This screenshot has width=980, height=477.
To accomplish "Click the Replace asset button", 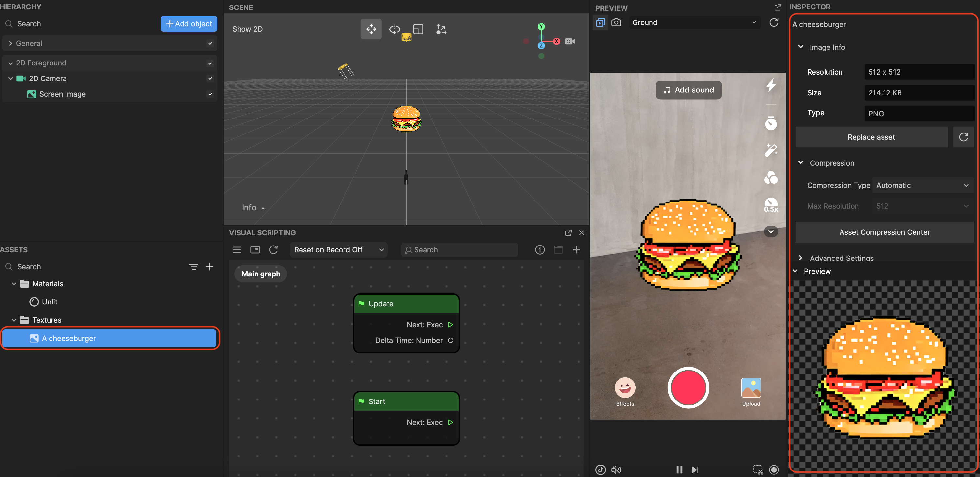I will point(871,137).
